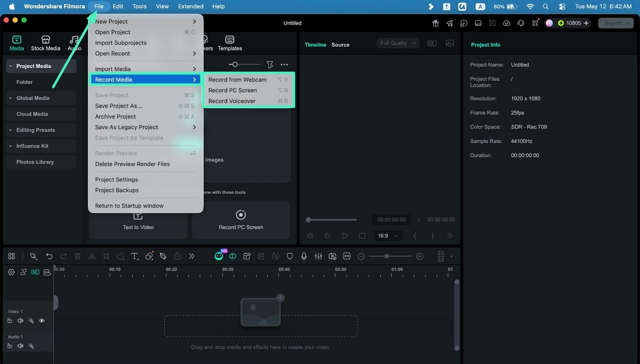Image resolution: width=640 pixels, height=364 pixels.
Task: Click the trash delete icon in timeline toolbar
Action: tap(78, 256)
